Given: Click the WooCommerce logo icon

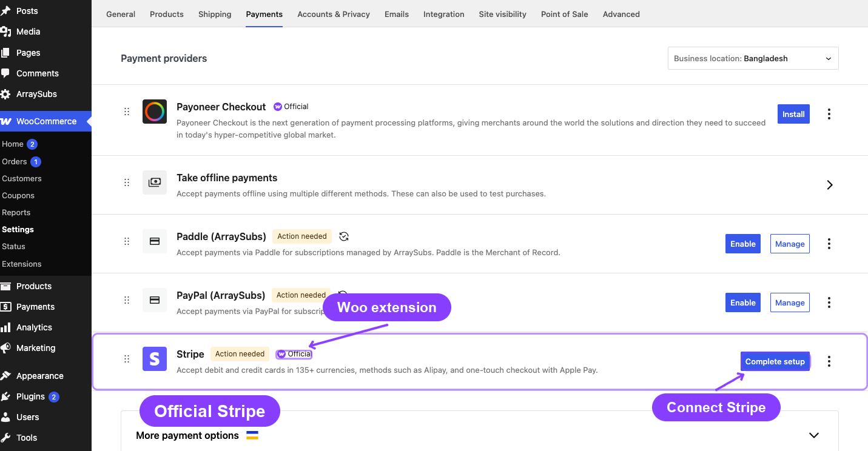Looking at the screenshot, I should (5, 121).
